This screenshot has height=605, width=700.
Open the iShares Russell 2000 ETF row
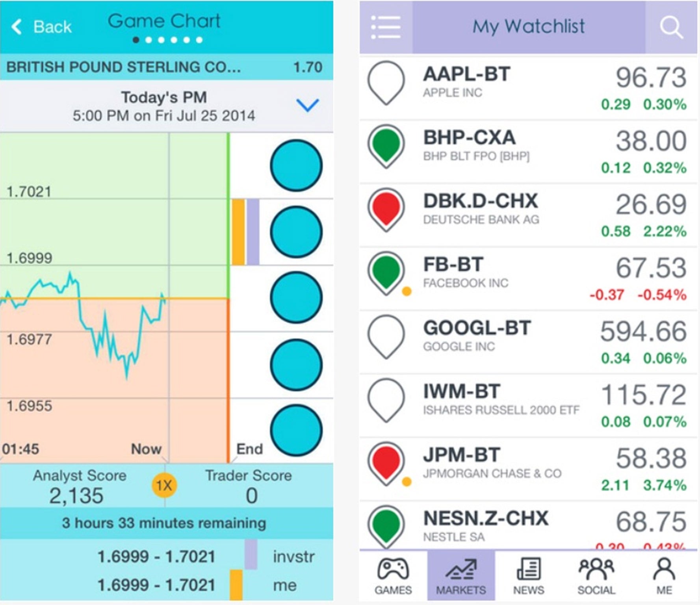coord(528,406)
